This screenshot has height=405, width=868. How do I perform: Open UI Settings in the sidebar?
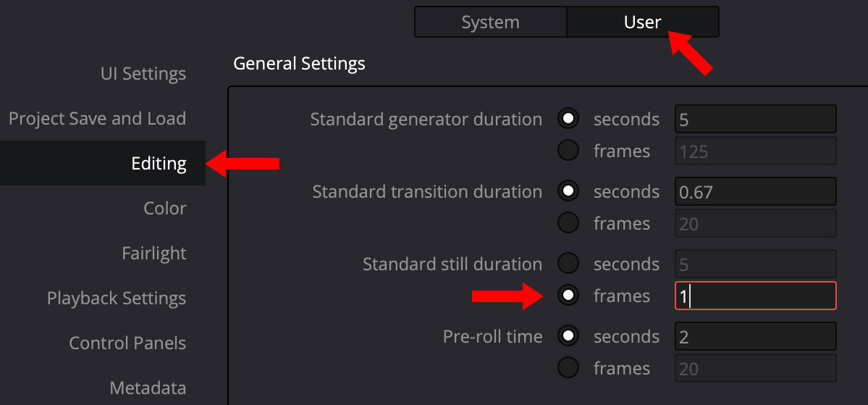coord(143,74)
